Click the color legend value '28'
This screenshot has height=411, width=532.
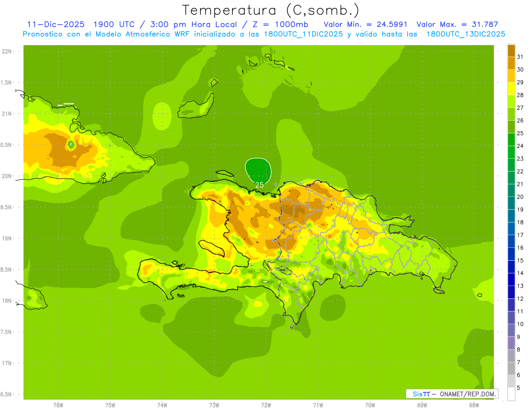pos(520,95)
